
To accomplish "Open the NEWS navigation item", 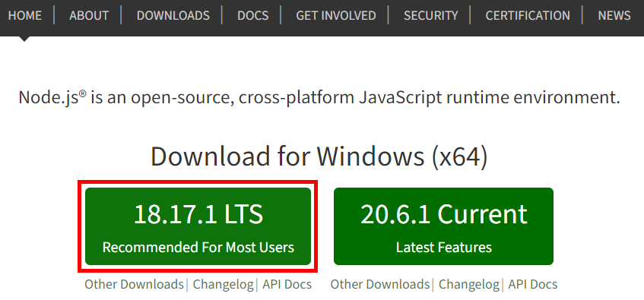I will pyautogui.click(x=614, y=16).
